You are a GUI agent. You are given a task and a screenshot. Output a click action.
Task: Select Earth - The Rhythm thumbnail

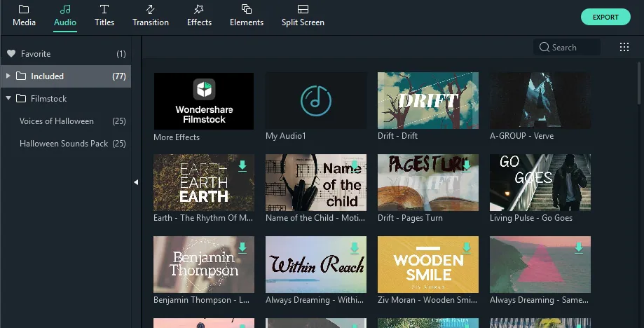[x=204, y=183]
